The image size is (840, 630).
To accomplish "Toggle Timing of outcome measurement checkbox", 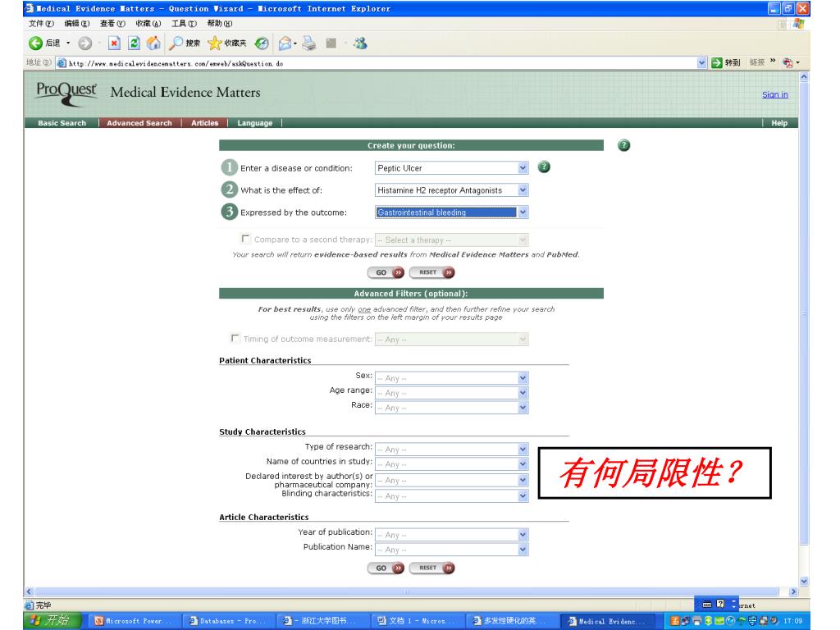I will pyautogui.click(x=235, y=338).
